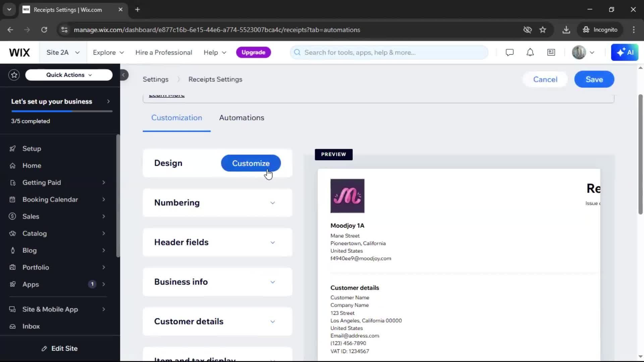Click the Portfolio icon

click(x=12, y=267)
